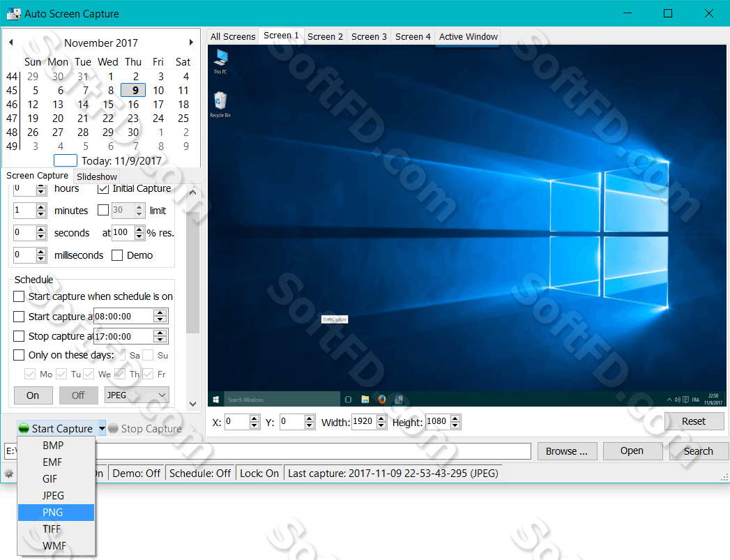Go to next month in calendar
This screenshot has width=730, height=560.
191,43
